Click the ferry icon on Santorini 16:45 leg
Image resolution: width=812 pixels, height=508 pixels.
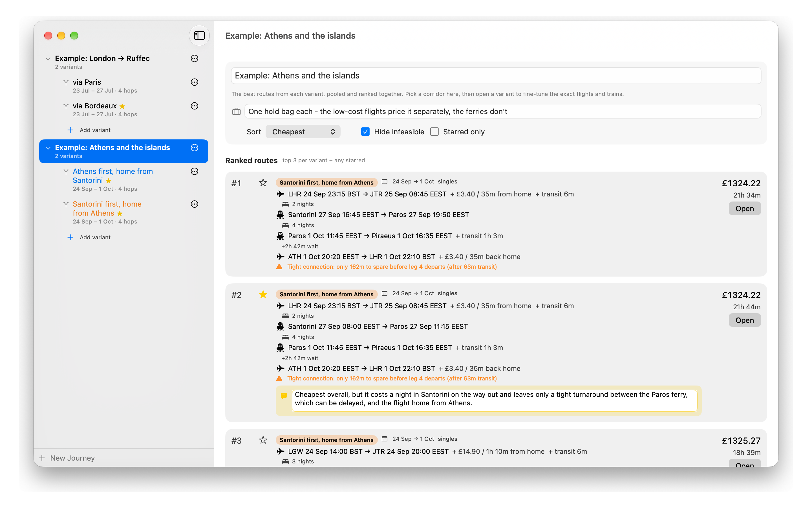(x=280, y=215)
